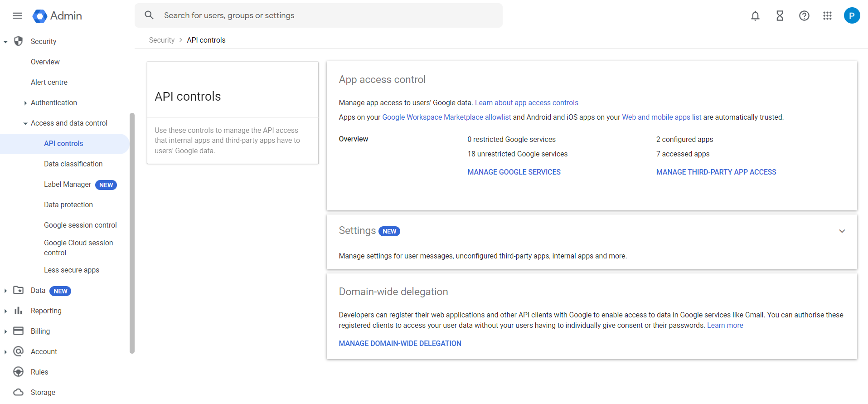Click the notifications bell icon
The image size is (868, 404).
pyautogui.click(x=755, y=16)
